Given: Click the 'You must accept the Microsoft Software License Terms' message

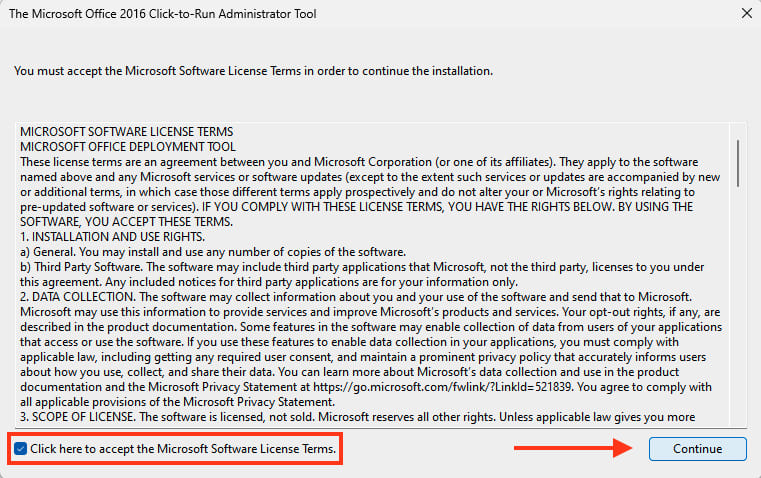Looking at the screenshot, I should coord(253,71).
